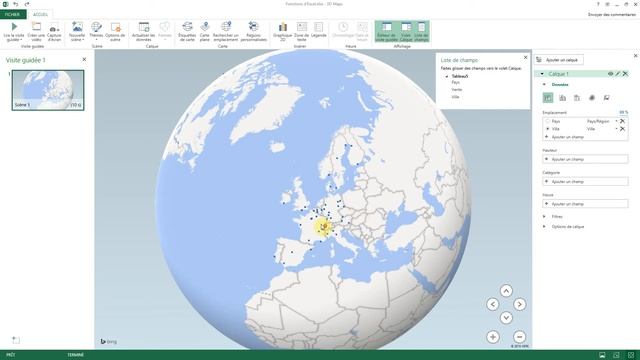Image resolution: width=640 pixels, height=360 pixels.
Task: Rename Calque 1 with the pencil icon
Action: tap(618, 74)
